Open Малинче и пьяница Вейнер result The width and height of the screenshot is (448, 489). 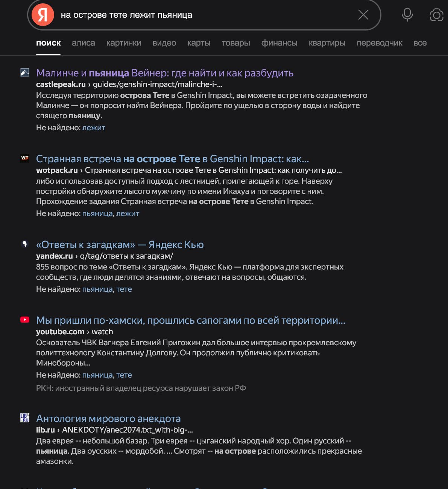tap(165, 73)
